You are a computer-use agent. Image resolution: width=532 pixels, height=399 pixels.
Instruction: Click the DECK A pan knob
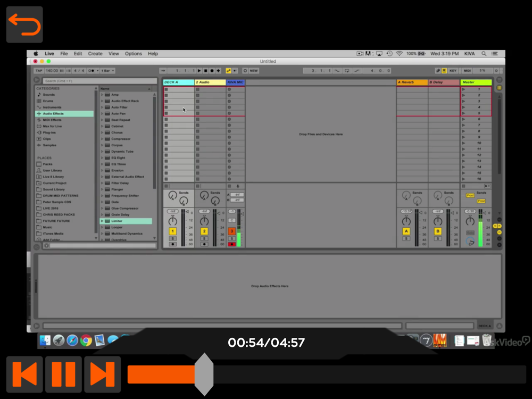coord(172,221)
